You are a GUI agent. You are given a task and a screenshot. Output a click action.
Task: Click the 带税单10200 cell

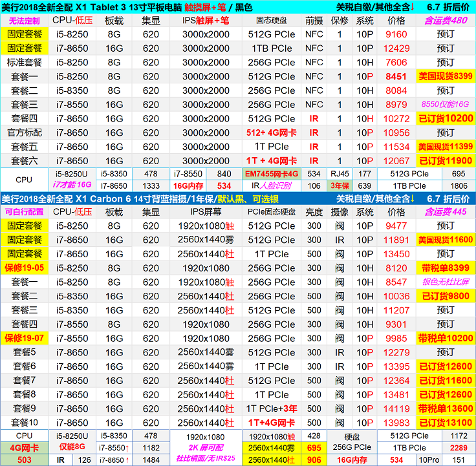[446, 338]
